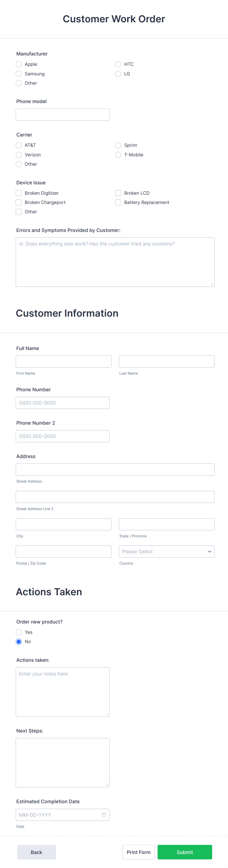Select T-Mobile as the carrier
The image size is (228, 868).
point(118,155)
